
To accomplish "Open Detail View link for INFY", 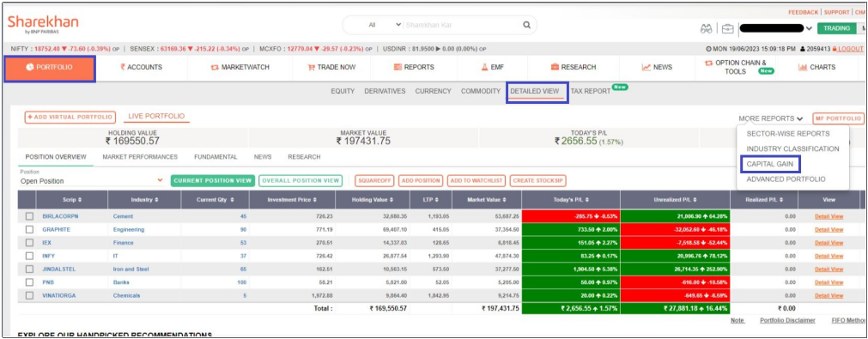I will coord(829,256).
